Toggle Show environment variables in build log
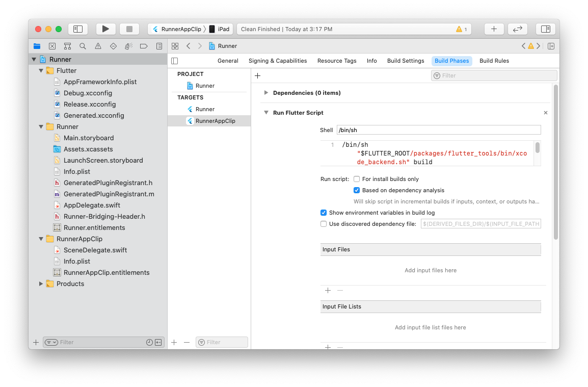The height and width of the screenshot is (387, 588). (324, 213)
